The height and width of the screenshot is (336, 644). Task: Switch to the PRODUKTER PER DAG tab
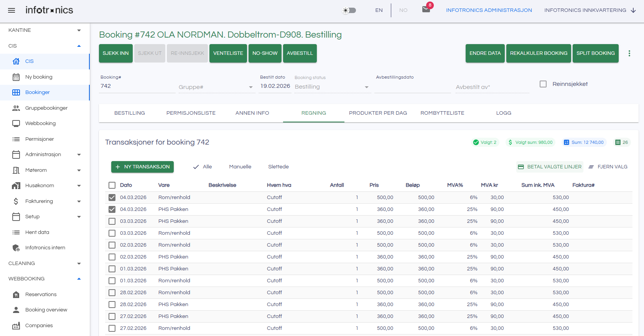(x=378, y=113)
